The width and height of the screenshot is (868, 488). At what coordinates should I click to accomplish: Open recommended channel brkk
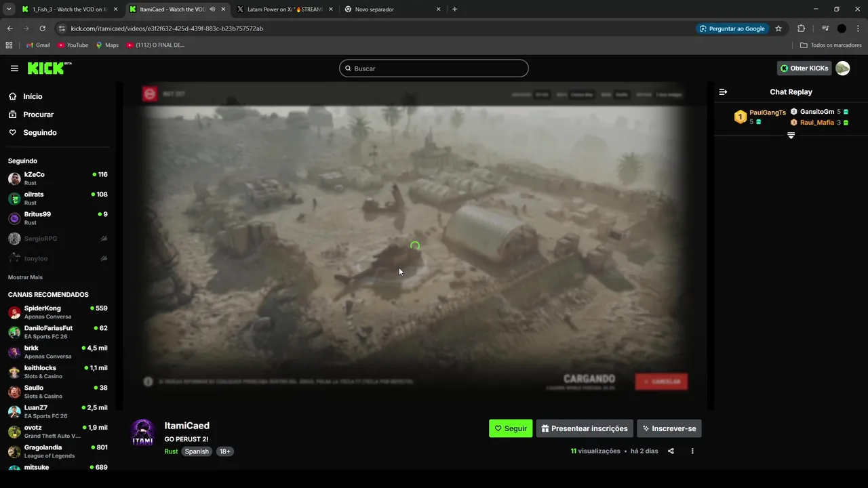tap(58, 352)
